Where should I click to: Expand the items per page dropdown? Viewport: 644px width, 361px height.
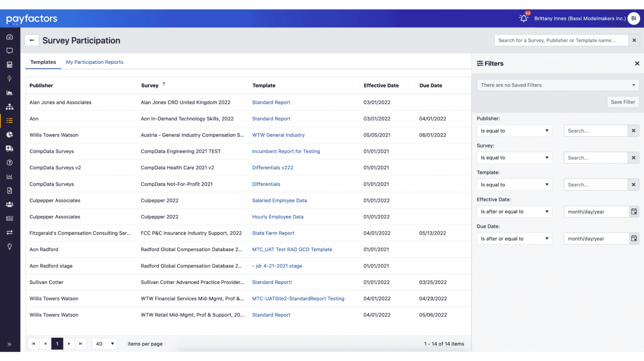tap(104, 344)
